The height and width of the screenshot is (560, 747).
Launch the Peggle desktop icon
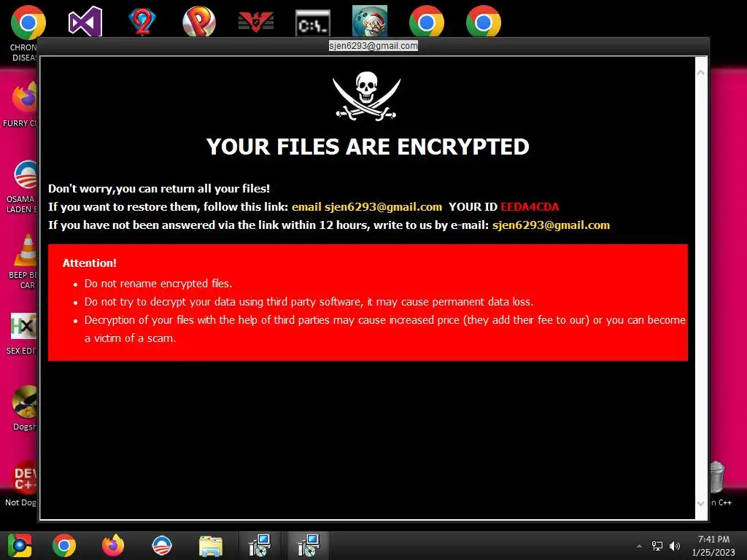coord(199,21)
